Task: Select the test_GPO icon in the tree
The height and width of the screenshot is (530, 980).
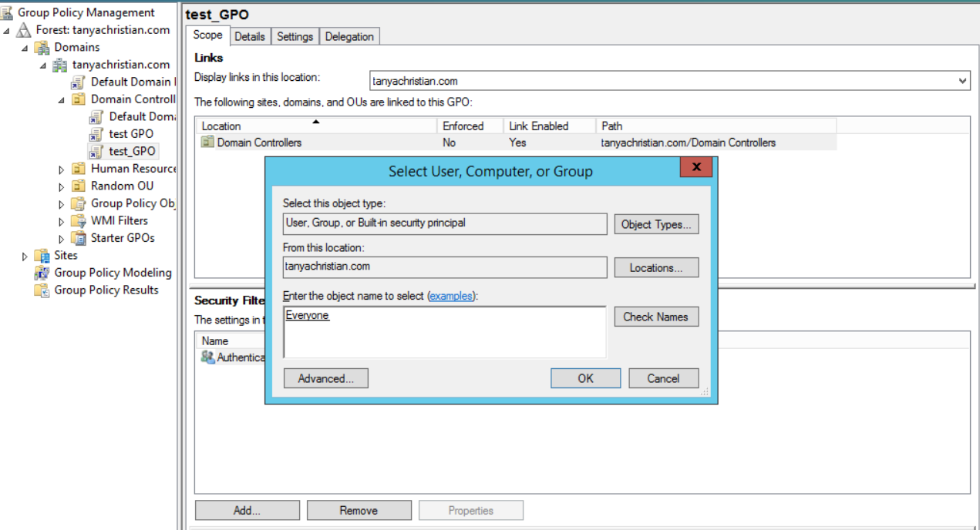Action: click(96, 151)
